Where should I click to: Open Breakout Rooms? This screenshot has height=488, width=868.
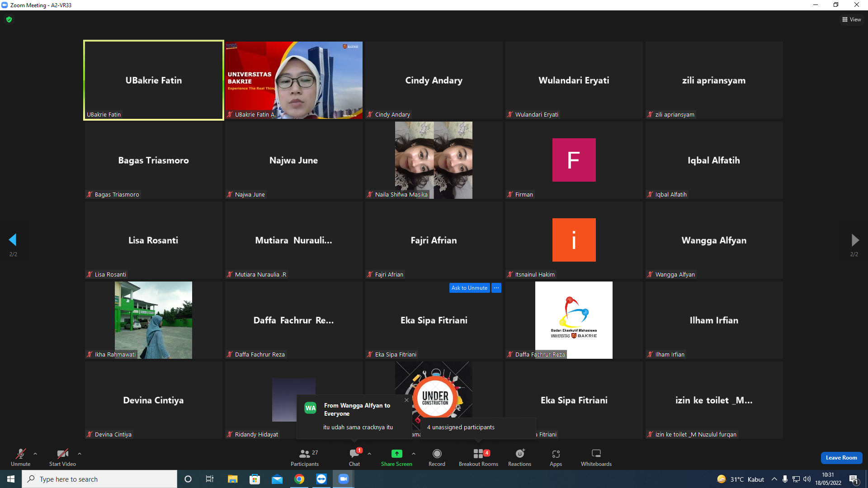pos(478,457)
